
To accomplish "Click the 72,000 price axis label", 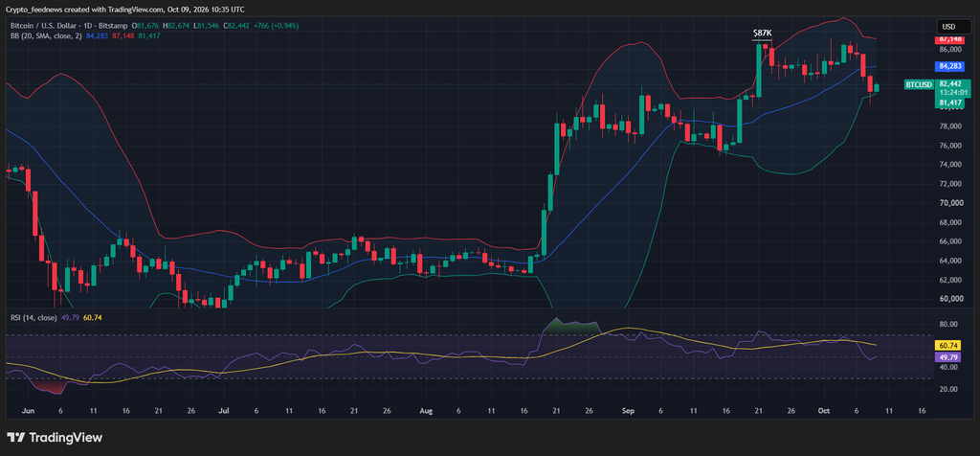I will coord(950,184).
